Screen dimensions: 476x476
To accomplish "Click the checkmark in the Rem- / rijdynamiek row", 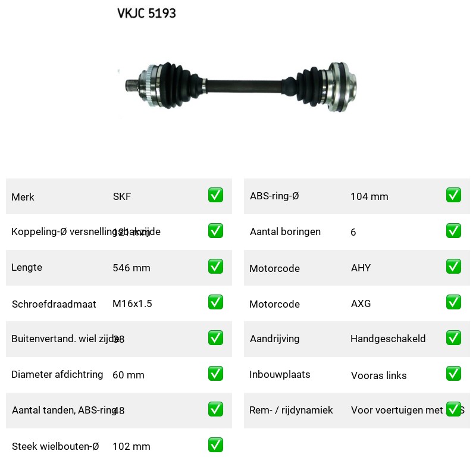I will tap(453, 409).
